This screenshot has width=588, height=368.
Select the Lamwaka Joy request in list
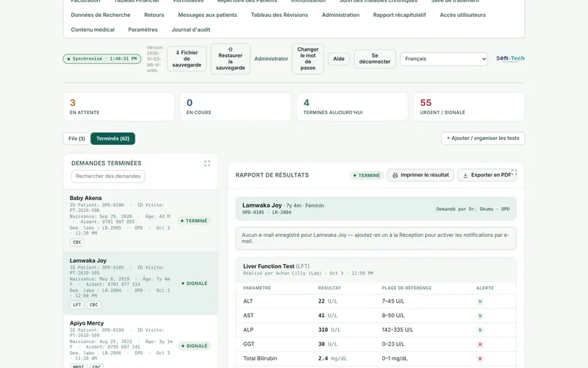click(140, 283)
